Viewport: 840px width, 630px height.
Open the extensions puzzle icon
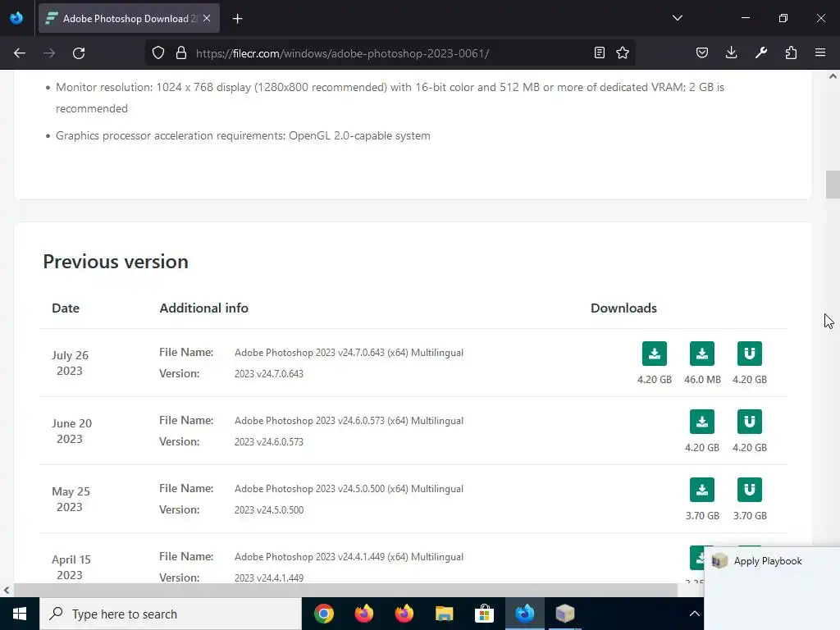(x=791, y=52)
